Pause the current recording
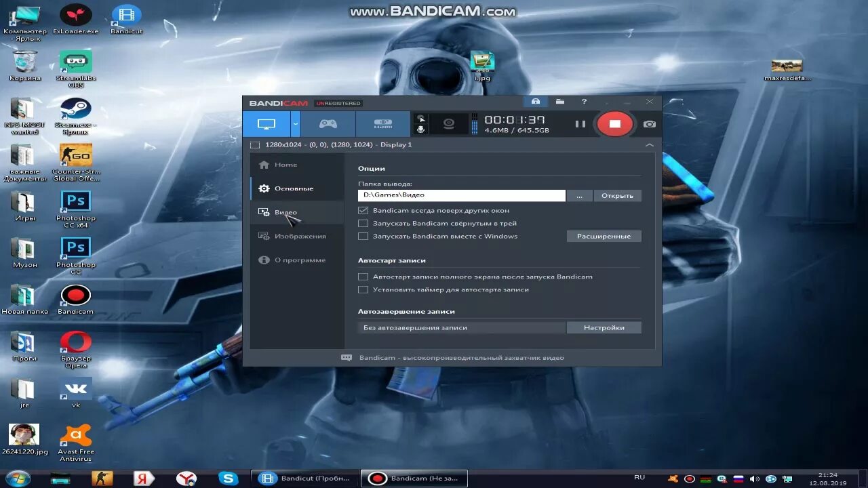868x488 pixels. [580, 124]
